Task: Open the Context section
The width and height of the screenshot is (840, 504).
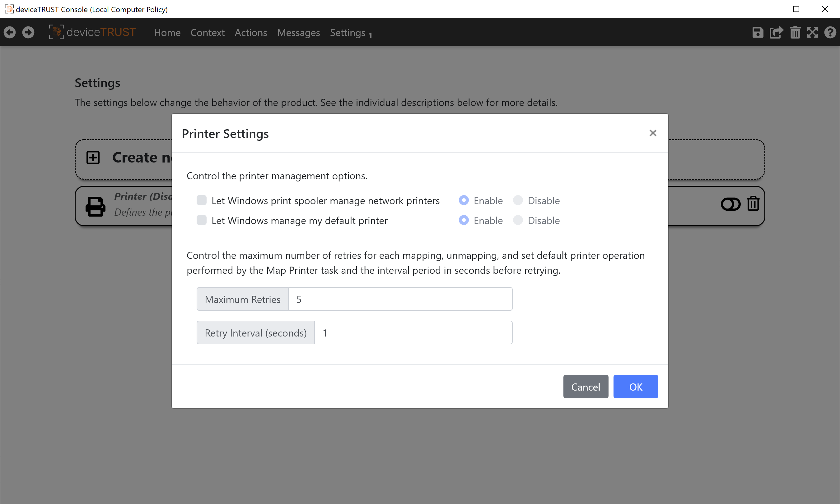Action: point(208,32)
